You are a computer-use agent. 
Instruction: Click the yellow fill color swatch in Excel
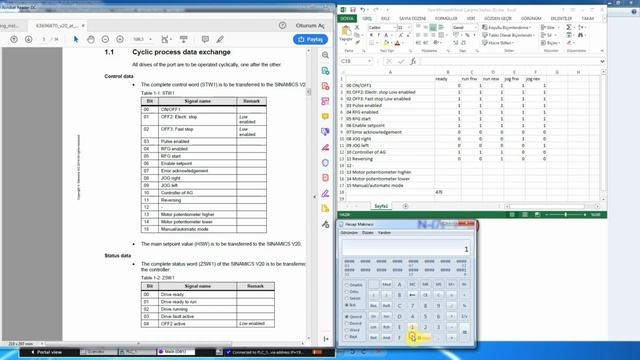coord(386,43)
